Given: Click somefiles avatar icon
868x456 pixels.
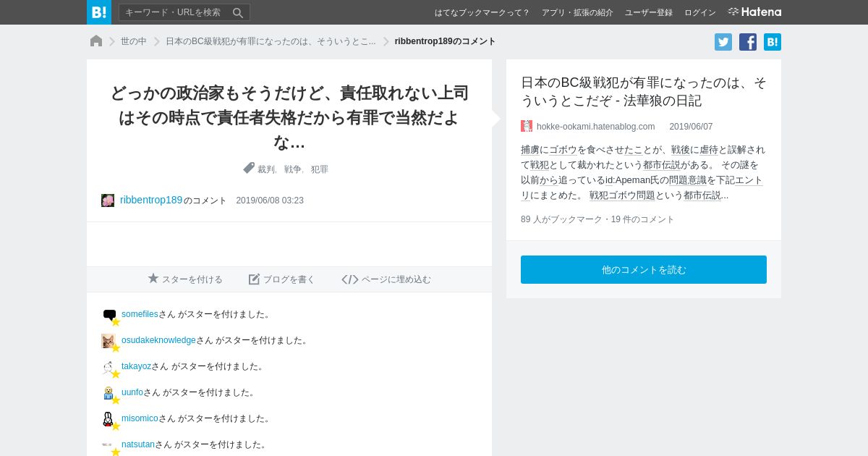Looking at the screenshot, I should click(109, 315).
